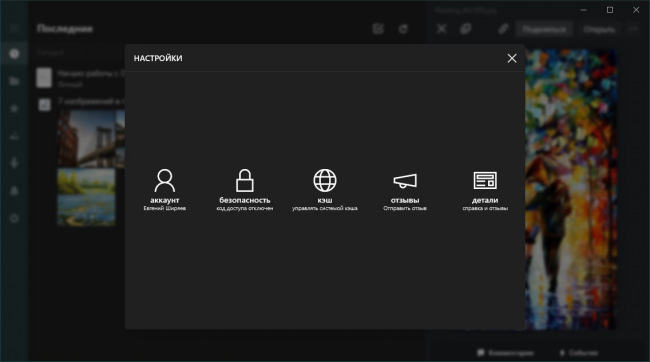The height and width of the screenshot is (362, 650).
Task: Select the download arrow icon in sidebar
Action: [x=14, y=163]
